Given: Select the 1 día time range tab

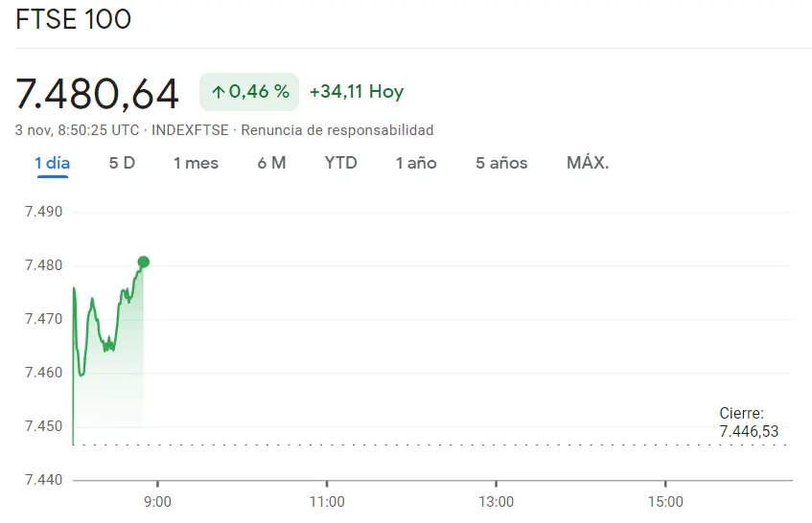Looking at the screenshot, I should pos(53,163).
